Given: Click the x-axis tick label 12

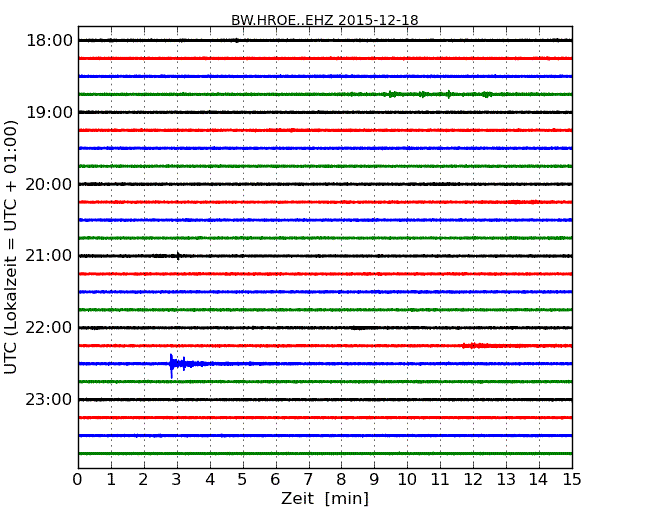Looking at the screenshot, I should (473, 479).
